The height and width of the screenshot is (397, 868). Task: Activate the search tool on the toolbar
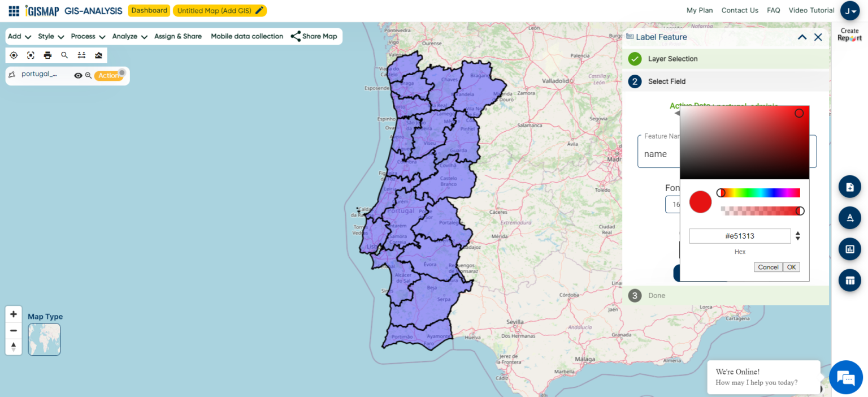pyautogui.click(x=64, y=55)
